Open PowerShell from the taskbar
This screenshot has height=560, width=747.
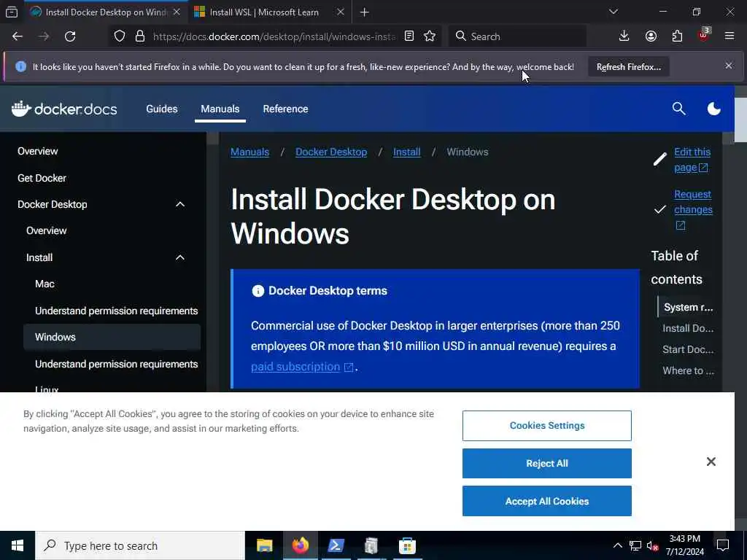point(336,545)
